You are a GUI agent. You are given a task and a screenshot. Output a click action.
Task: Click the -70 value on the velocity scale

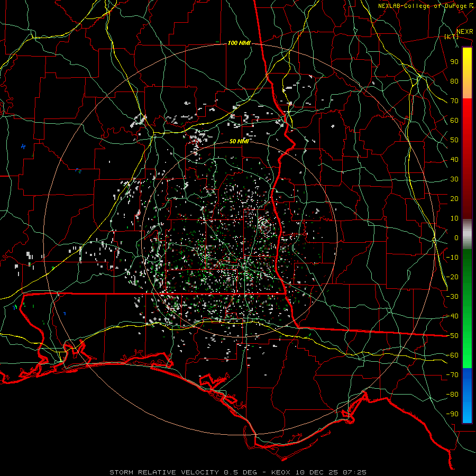452,375
